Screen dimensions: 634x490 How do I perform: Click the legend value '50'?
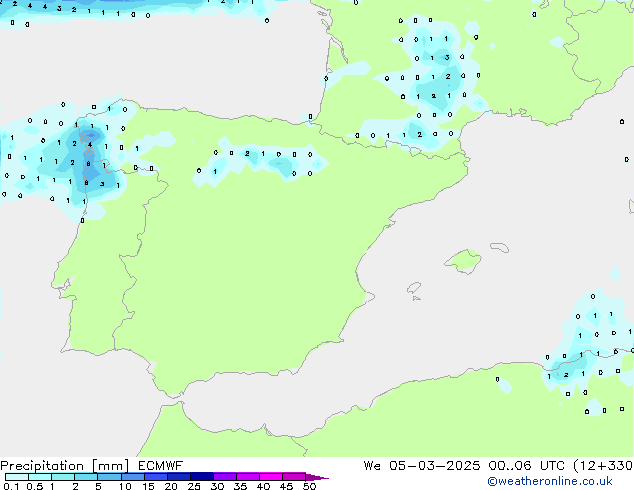[309, 486]
